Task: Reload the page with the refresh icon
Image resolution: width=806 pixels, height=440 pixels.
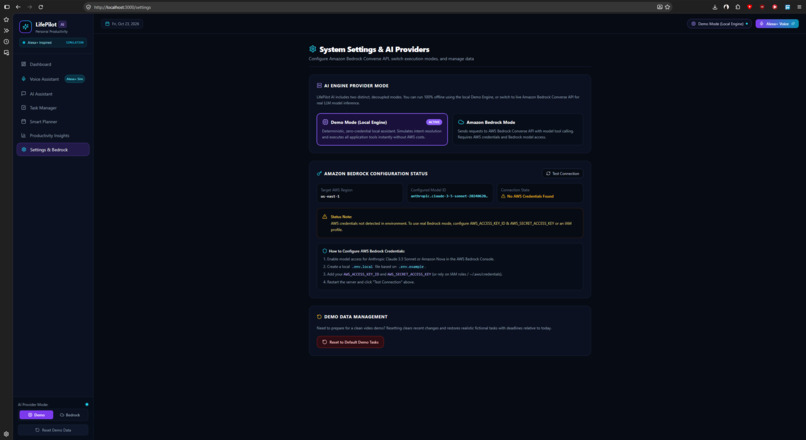Action: [x=41, y=7]
